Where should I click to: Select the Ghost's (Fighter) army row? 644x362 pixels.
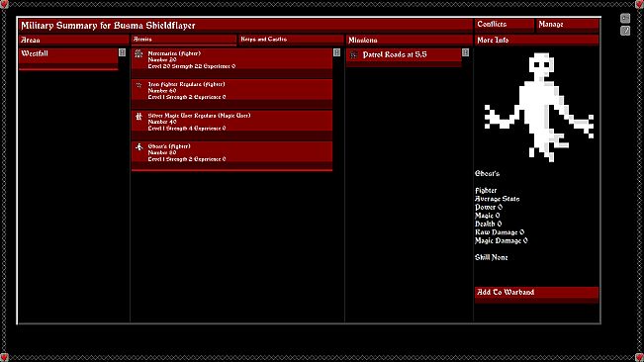pyautogui.click(x=232, y=156)
